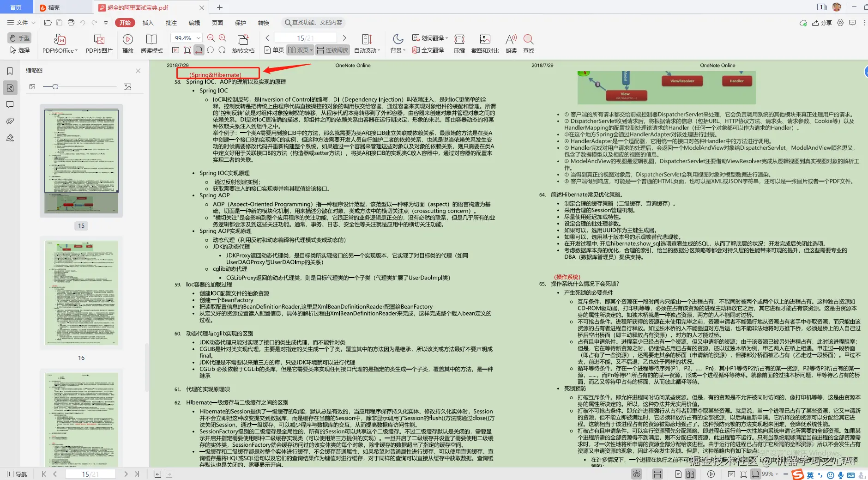This screenshot has width=868, height=480.
Task: Select the 播放 (play) tool icon
Action: point(128,44)
